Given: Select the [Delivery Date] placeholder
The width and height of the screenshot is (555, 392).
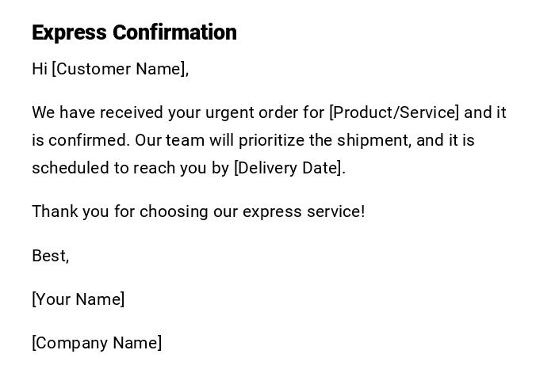Looking at the screenshot, I should pos(288,168).
